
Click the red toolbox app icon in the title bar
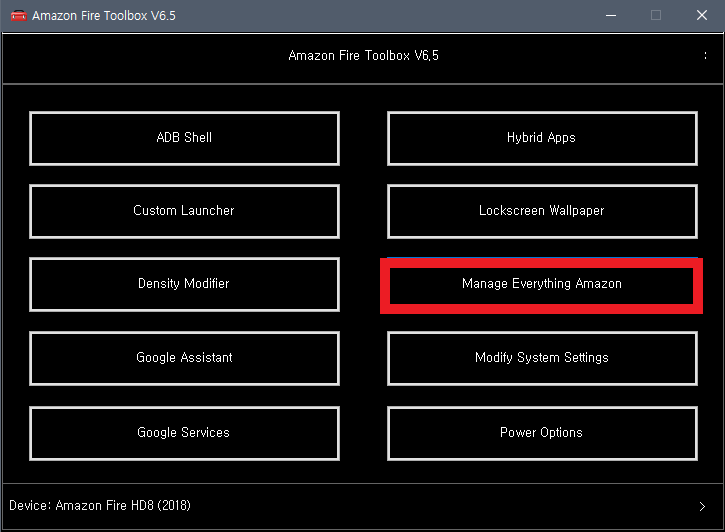click(18, 16)
